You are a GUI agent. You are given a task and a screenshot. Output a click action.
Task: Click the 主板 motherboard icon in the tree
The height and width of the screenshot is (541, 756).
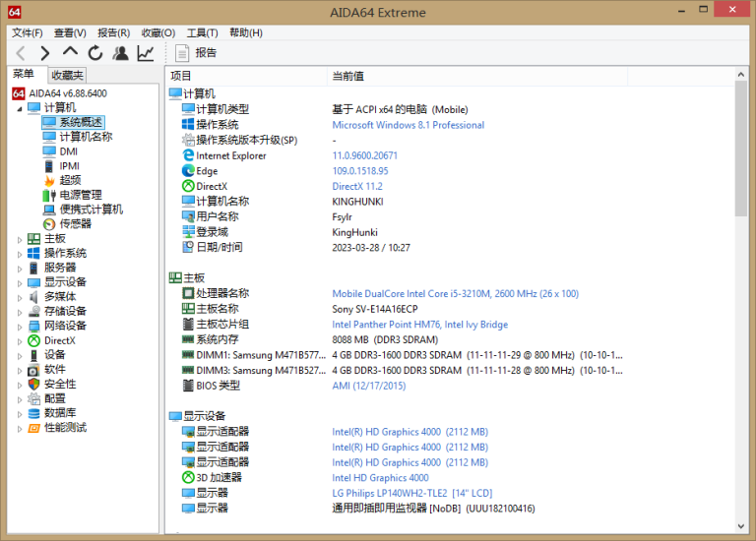point(33,238)
